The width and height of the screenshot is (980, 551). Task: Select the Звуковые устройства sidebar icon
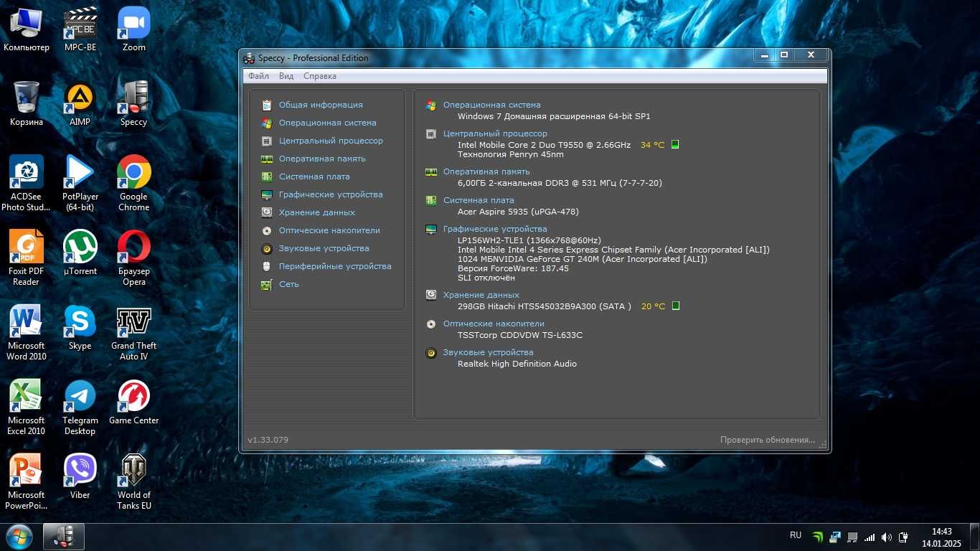[267, 248]
